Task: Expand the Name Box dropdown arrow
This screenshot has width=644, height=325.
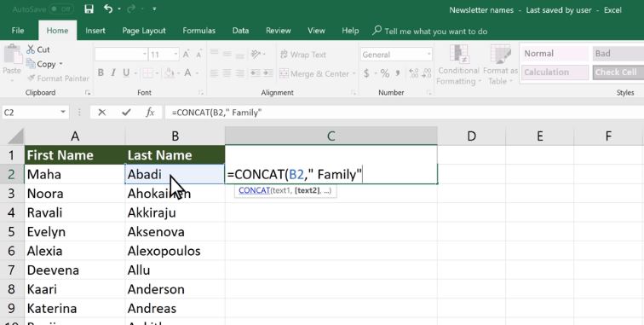Action: tap(63, 112)
